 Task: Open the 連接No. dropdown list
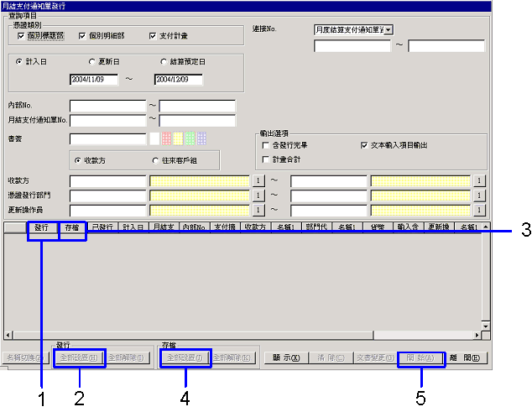coord(389,30)
